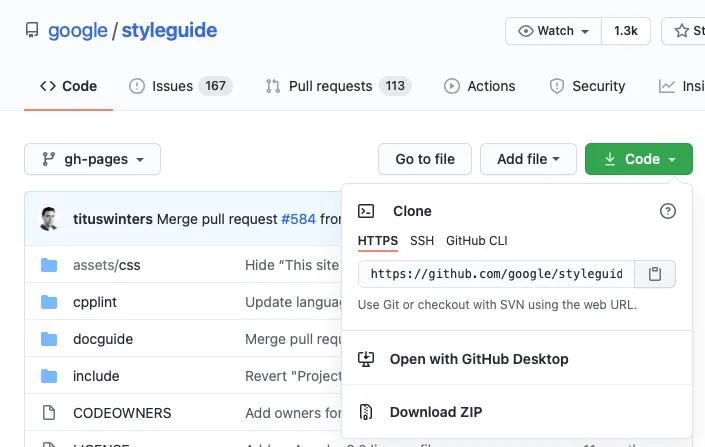
Task: Click the CODEOWNERS file icon
Action: click(x=49, y=413)
